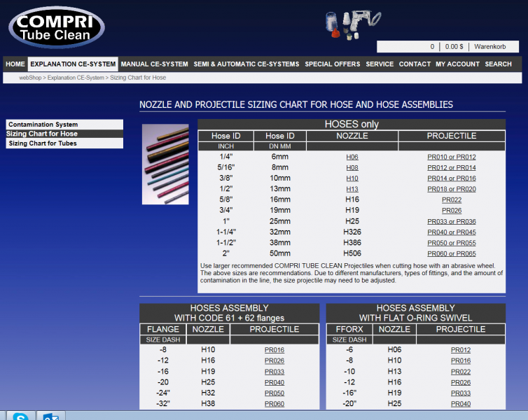Open the H08 nozzle link
Viewport: 528px width, 420px height.
pos(352,167)
